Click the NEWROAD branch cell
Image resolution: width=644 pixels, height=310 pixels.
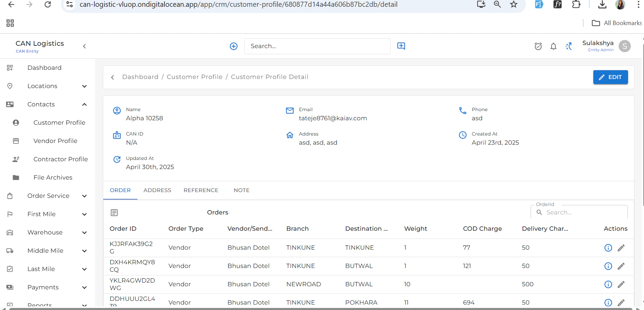(x=304, y=284)
